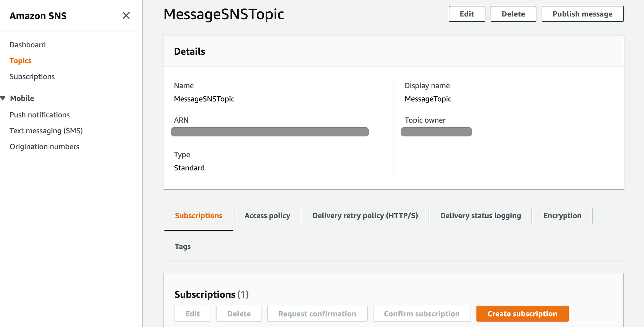644x327 pixels.
Task: Close the Amazon SNS navigation panel
Action: (126, 15)
